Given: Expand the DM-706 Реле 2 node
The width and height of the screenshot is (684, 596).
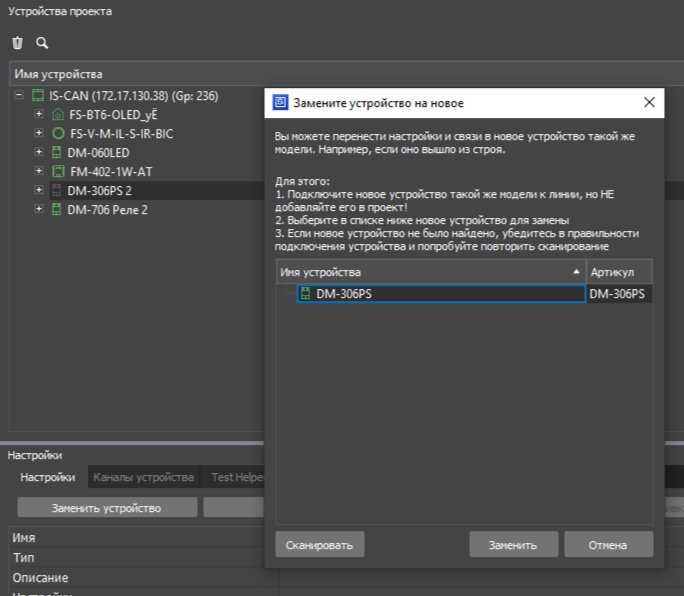Looking at the screenshot, I should [39, 210].
